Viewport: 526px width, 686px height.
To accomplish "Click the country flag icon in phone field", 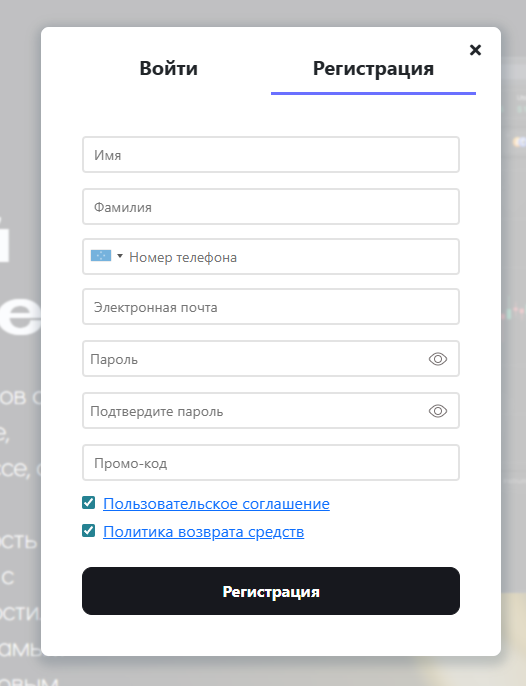I will tap(101, 256).
